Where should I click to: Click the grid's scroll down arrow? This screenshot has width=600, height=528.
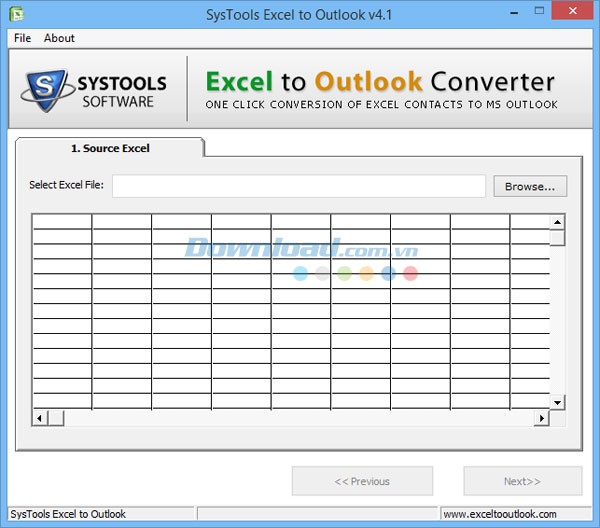558,403
